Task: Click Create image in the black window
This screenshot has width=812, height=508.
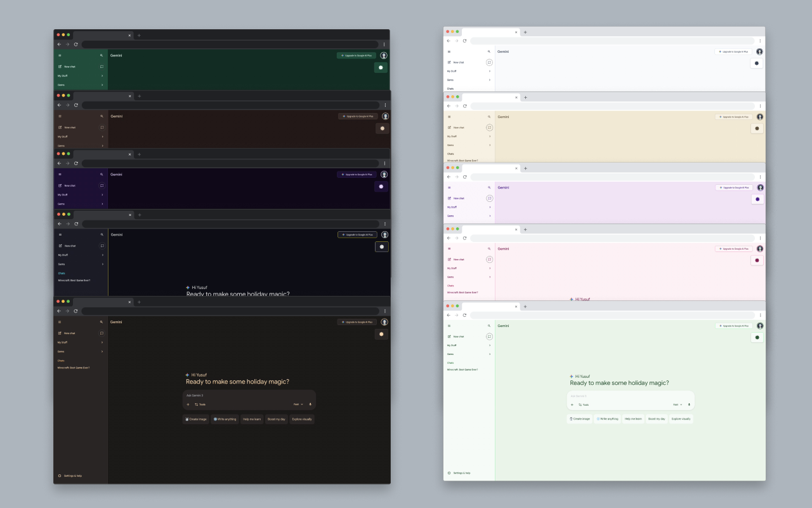Action: pos(195,419)
